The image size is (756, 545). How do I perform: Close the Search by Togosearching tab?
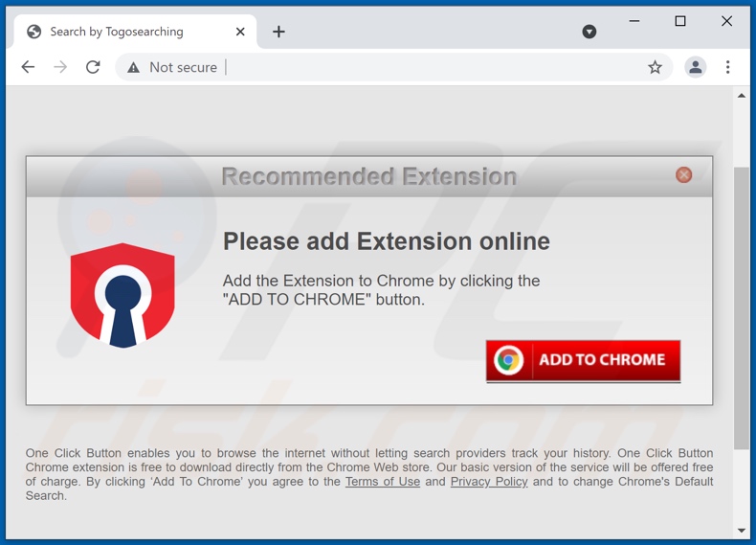(240, 32)
